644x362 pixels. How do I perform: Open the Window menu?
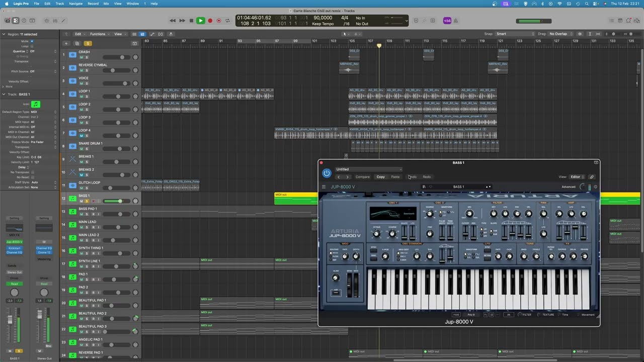pyautogui.click(x=132, y=4)
